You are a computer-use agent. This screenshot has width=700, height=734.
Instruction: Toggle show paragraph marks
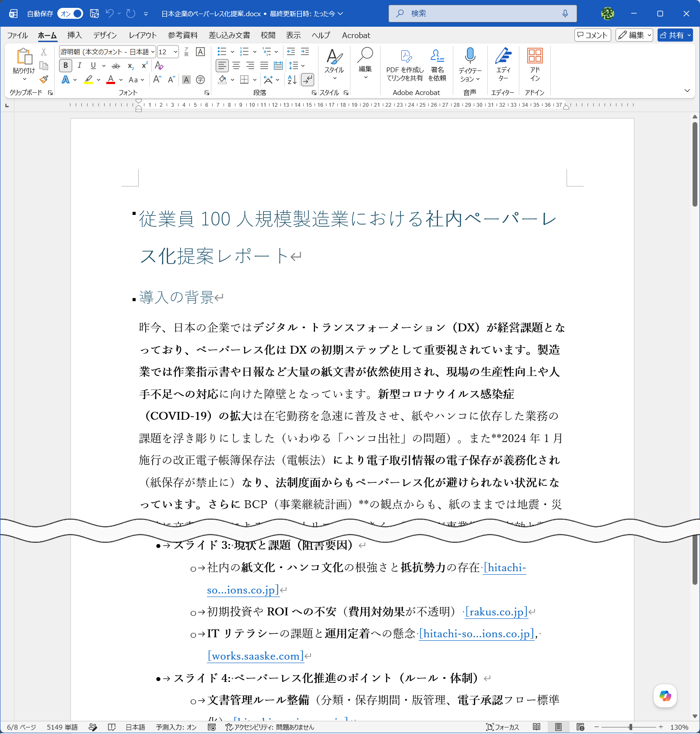(308, 80)
